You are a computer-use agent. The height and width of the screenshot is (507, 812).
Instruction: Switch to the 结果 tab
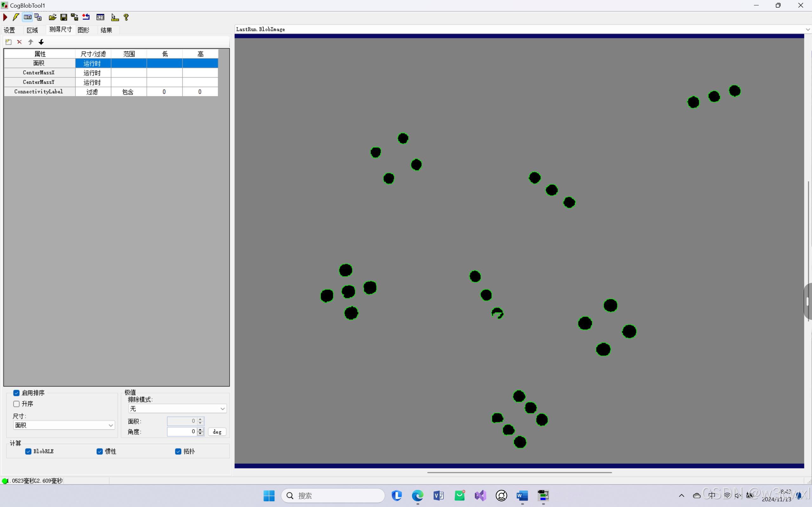(106, 30)
